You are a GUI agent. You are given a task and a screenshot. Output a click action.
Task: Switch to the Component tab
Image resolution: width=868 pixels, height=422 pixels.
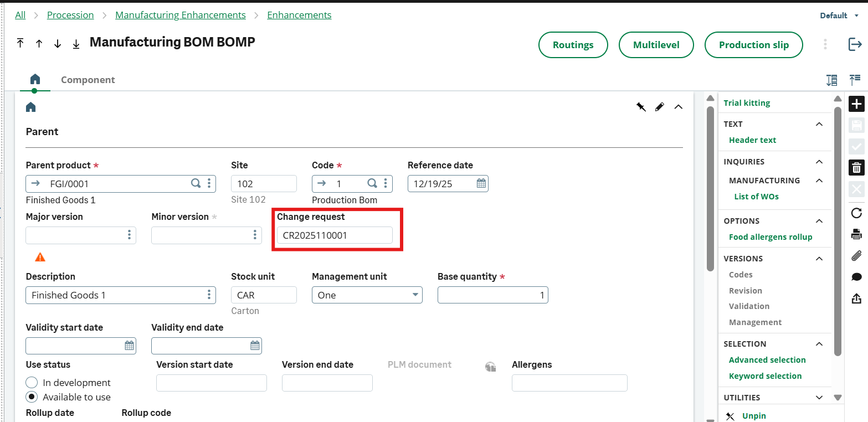pos(88,80)
